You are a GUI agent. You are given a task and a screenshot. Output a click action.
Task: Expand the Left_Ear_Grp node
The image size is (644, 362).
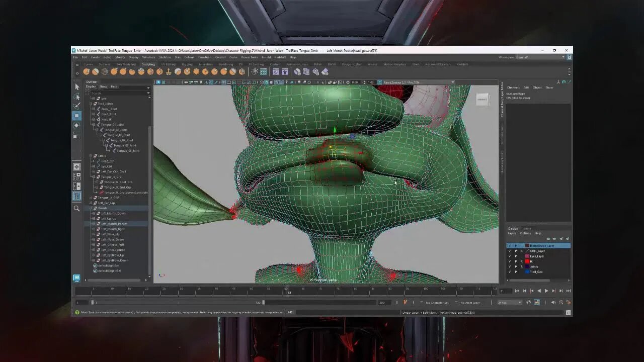[x=91, y=203]
